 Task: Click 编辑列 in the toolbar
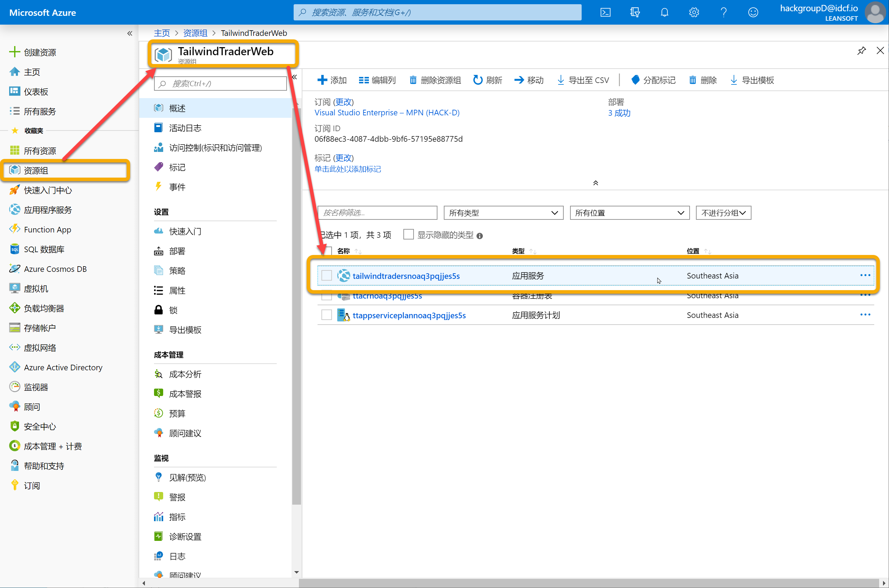click(x=377, y=80)
